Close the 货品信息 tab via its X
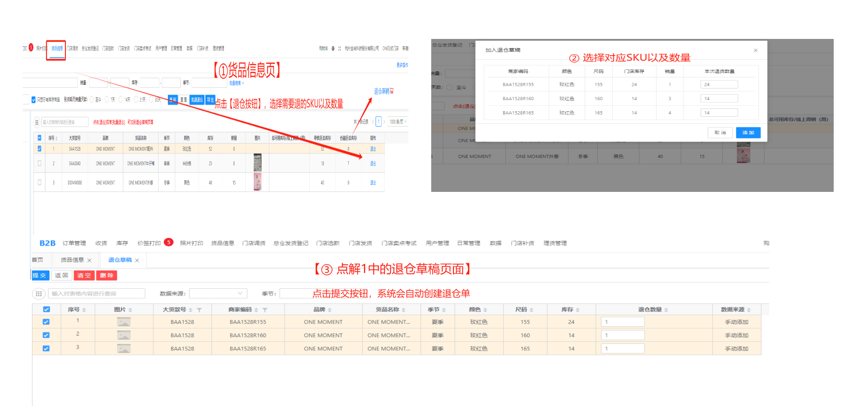 89,260
